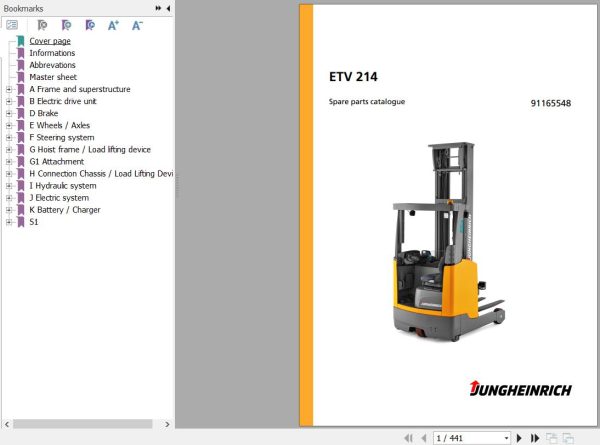Click bookmark icon beside Cover page
The width and height of the screenshot is (600, 445).
(21, 41)
